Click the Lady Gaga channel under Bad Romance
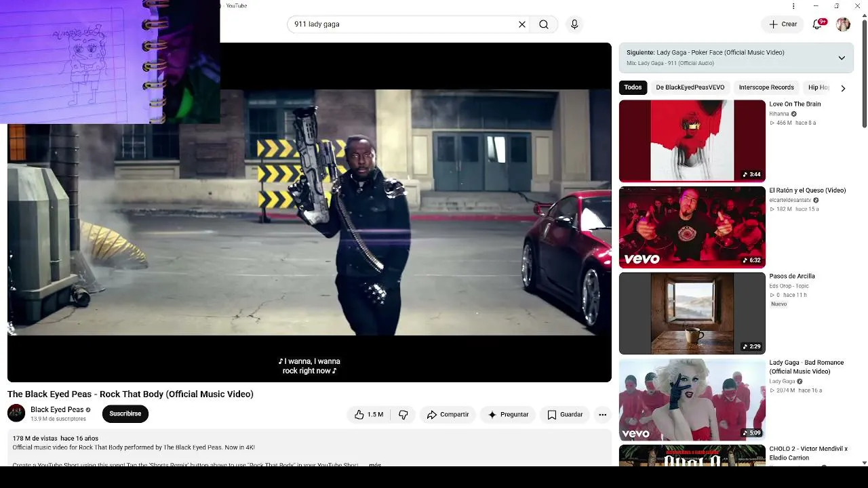Screen dimensions: 868x488 coord(782,382)
